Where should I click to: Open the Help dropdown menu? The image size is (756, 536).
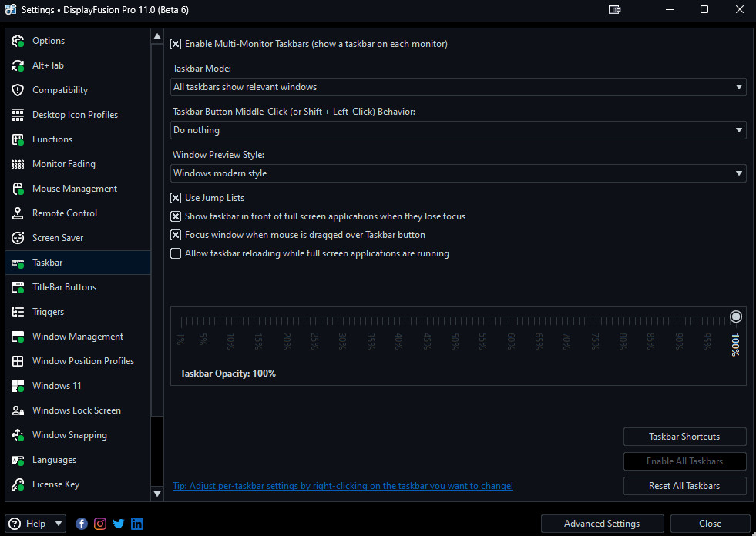[35, 524]
